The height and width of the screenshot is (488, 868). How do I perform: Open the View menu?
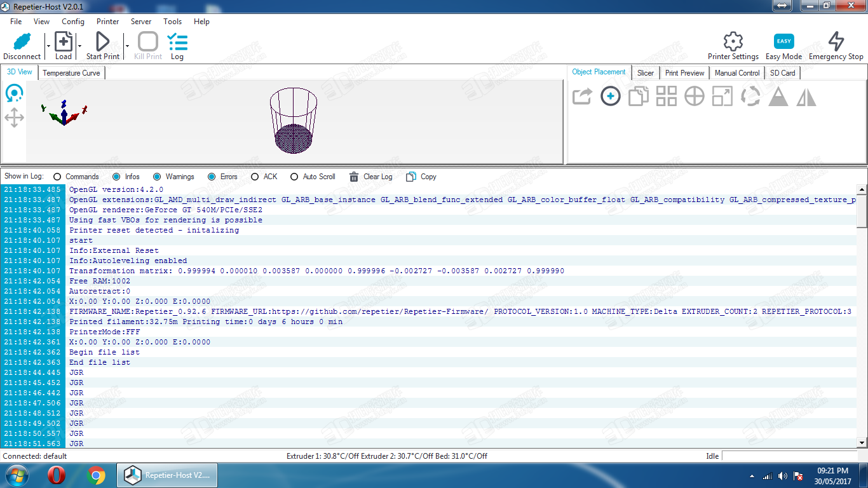[41, 21]
